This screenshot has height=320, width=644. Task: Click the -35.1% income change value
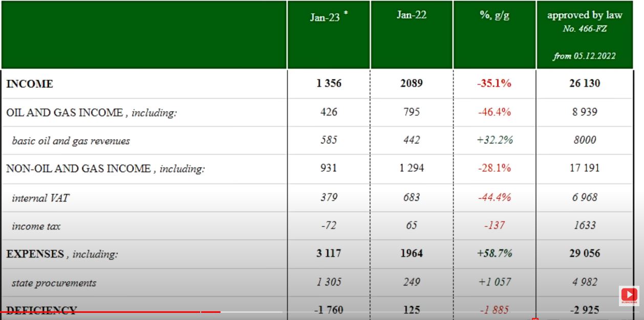494,83
